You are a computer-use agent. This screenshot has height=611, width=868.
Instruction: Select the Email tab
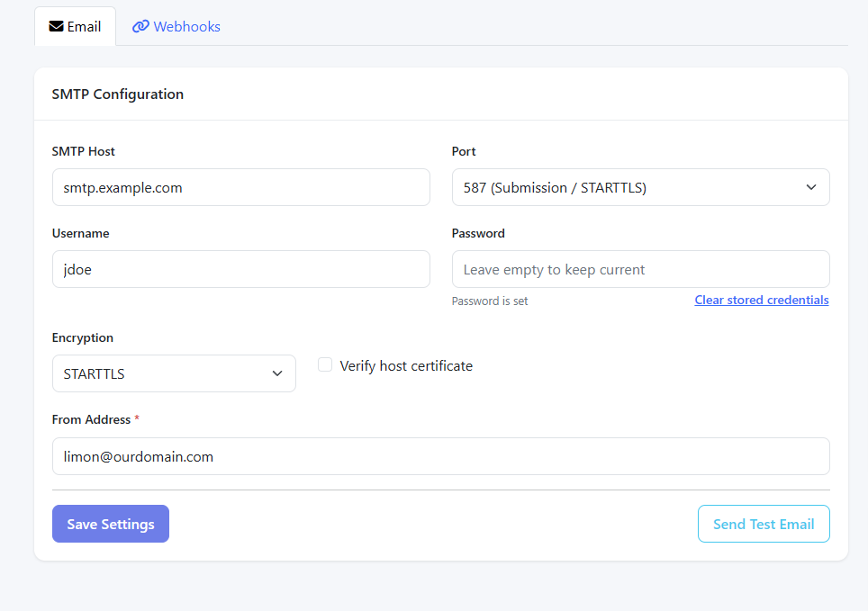click(76, 27)
